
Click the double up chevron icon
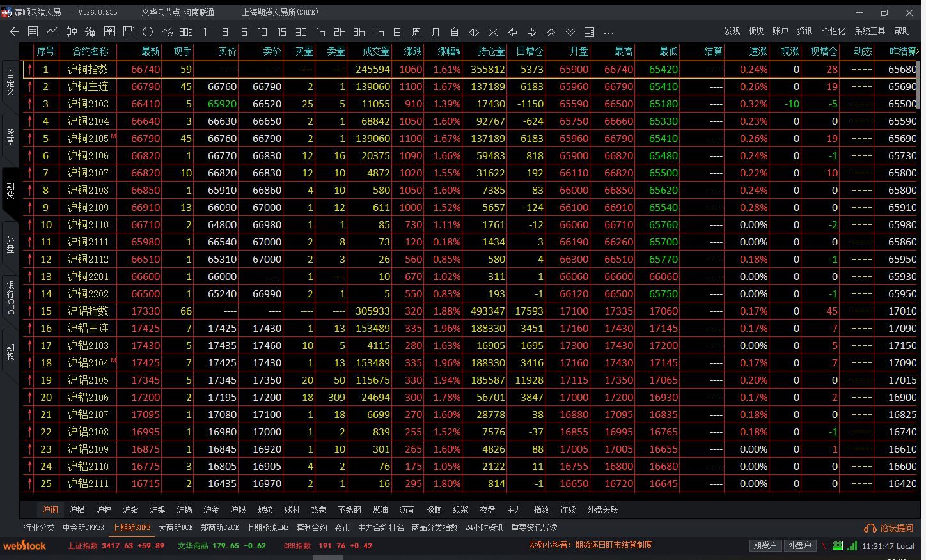[x=551, y=31]
